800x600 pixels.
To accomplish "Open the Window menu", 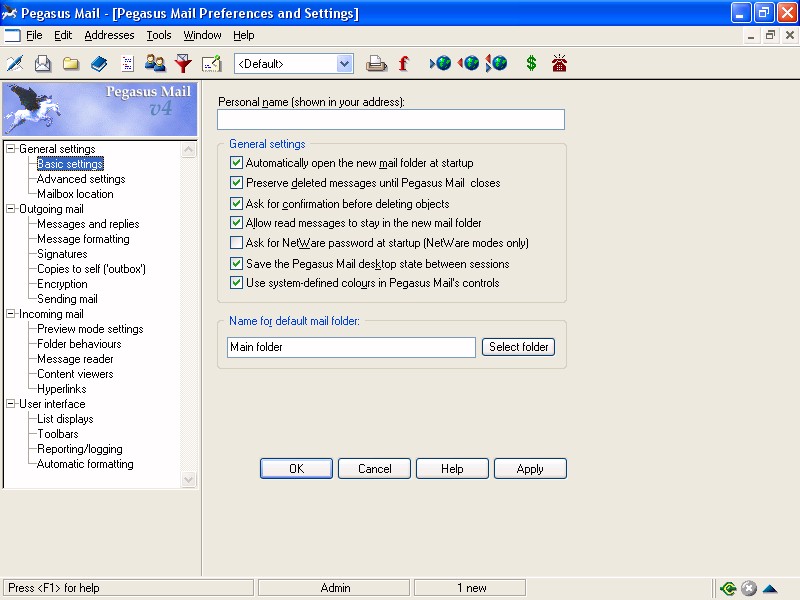I will [203, 35].
